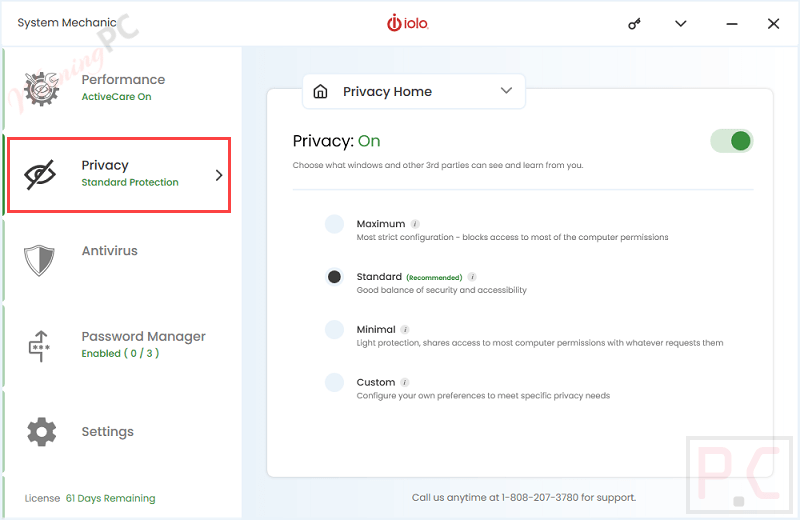Click 'Good balance of security' description
Image resolution: width=800 pixels, height=520 pixels.
441,290
